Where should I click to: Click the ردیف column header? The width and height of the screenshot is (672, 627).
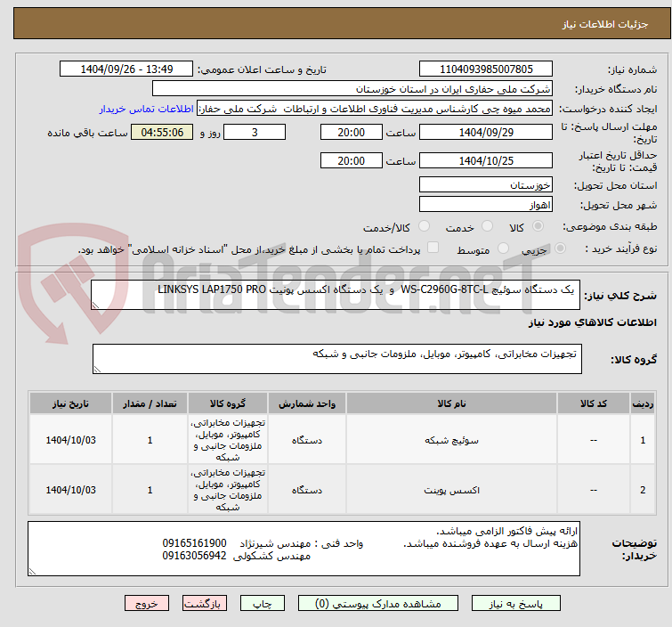click(x=643, y=403)
